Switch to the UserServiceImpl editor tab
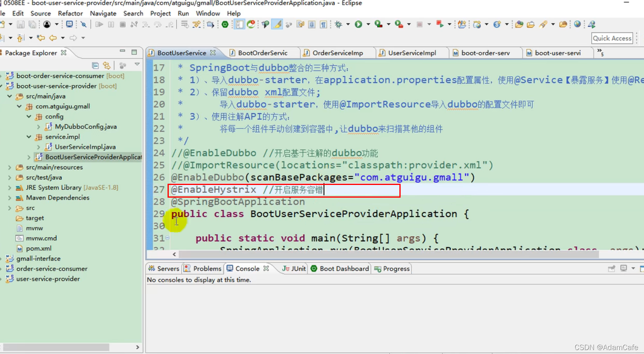644x354 pixels. coord(412,53)
